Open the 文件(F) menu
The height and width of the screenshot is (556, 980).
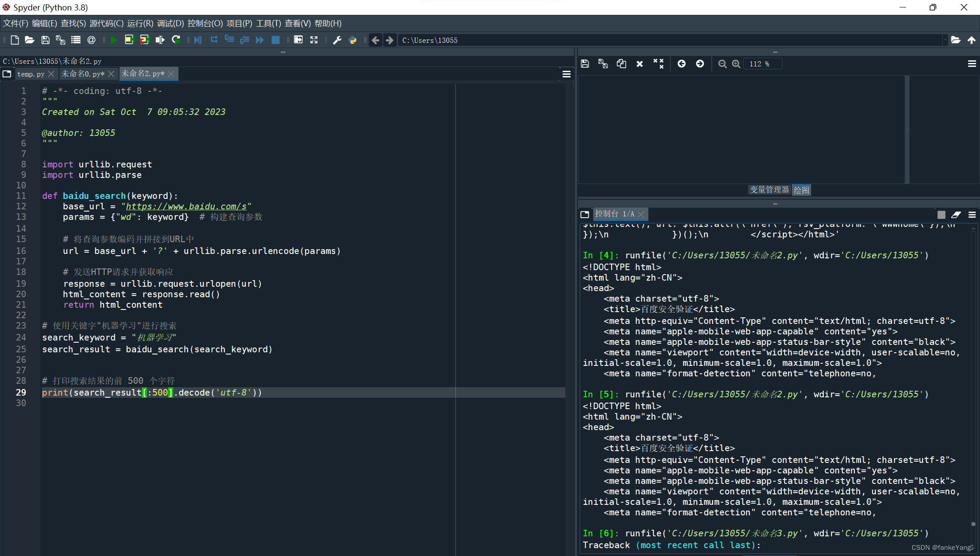[x=16, y=24]
